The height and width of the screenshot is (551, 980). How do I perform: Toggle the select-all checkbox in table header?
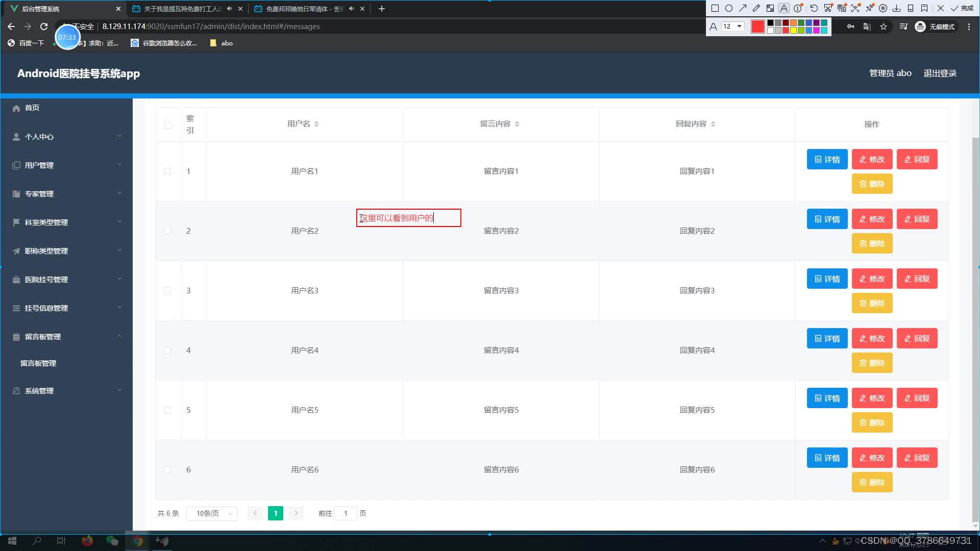tap(168, 125)
